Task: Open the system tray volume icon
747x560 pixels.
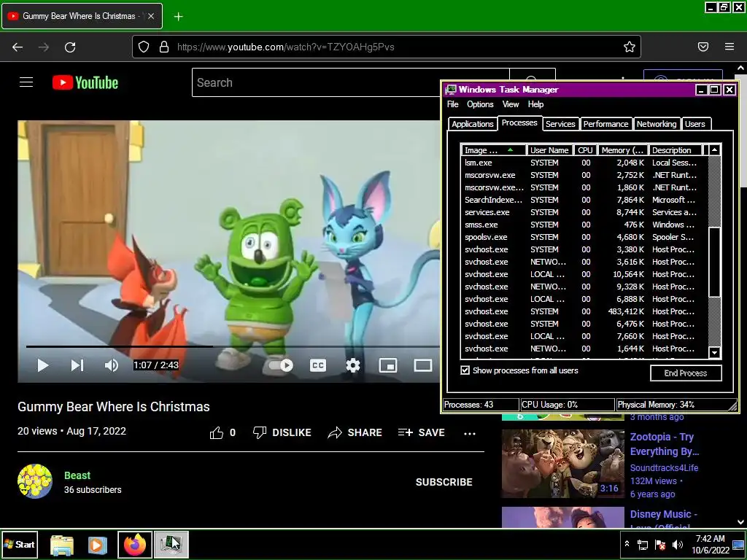Action: click(677, 544)
